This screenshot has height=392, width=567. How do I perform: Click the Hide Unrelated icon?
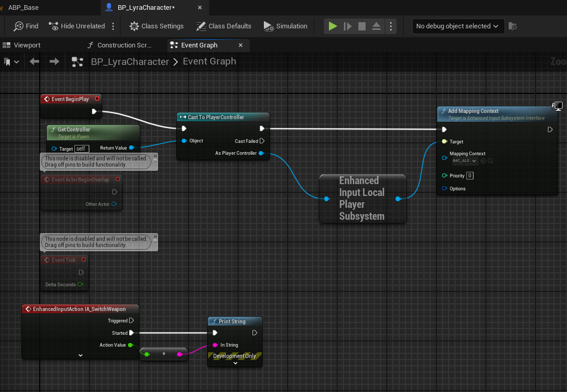point(54,26)
